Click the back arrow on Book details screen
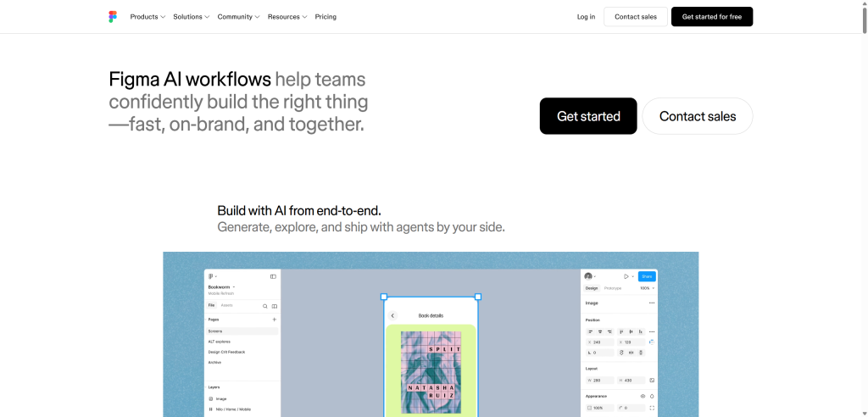Viewport: 868px width, 417px height. click(x=392, y=315)
